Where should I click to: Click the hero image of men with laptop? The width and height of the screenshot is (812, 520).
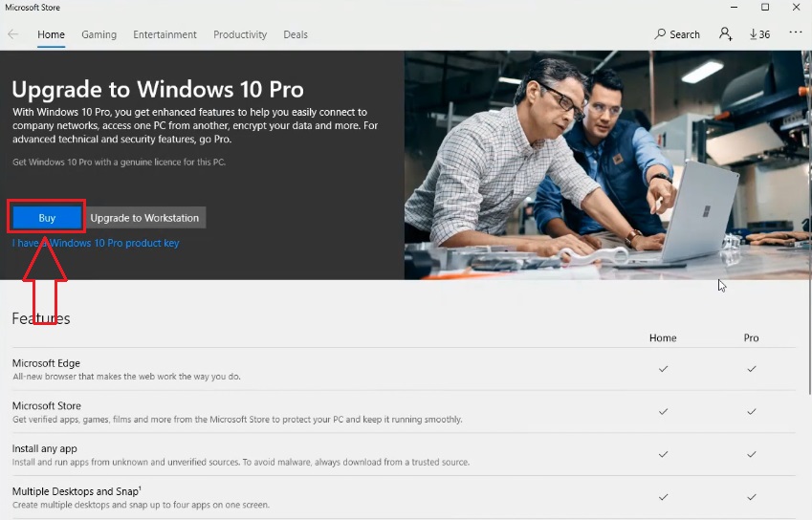[606, 165]
